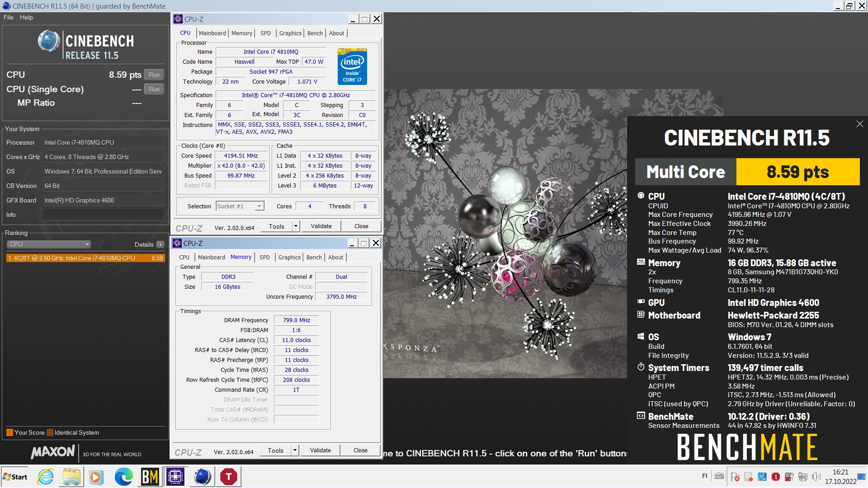Screen dimensions: 868x488
Task: Close the BenchMate result panel with X
Action: tap(859, 124)
